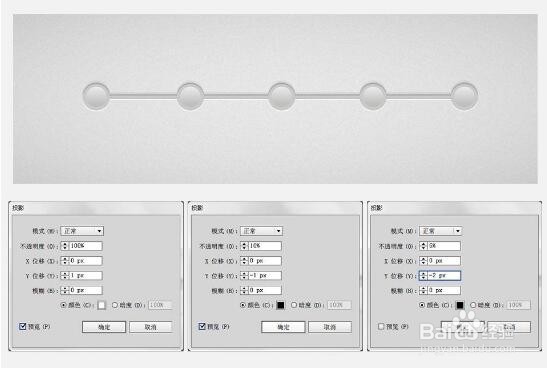
Task: Click the X 位移 stepper in the left dialog
Action: click(65, 261)
